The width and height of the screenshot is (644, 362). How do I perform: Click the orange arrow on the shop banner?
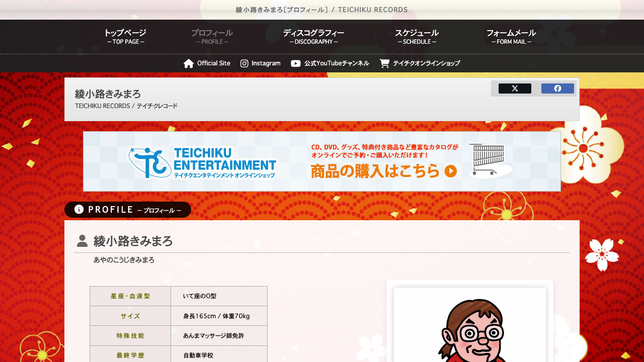451,171
